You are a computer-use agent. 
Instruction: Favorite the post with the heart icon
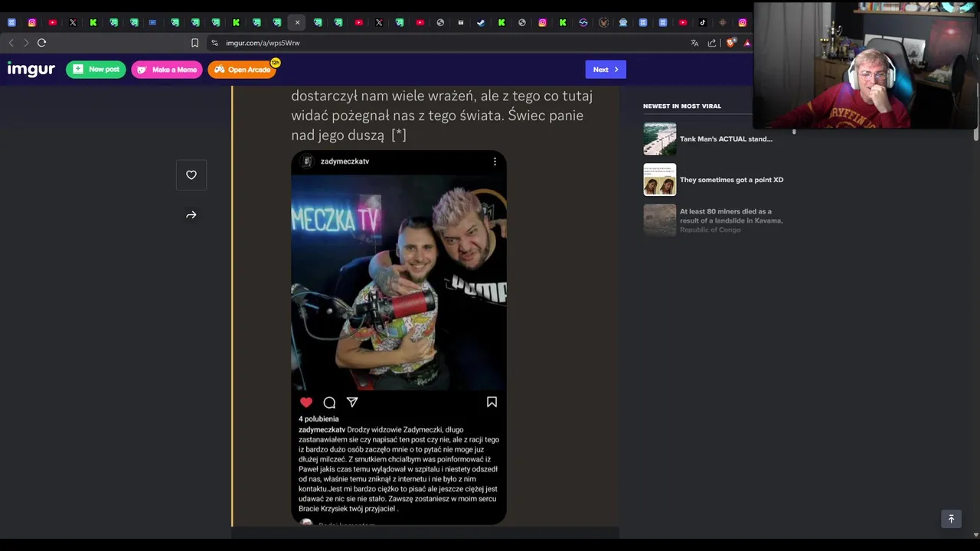click(191, 175)
